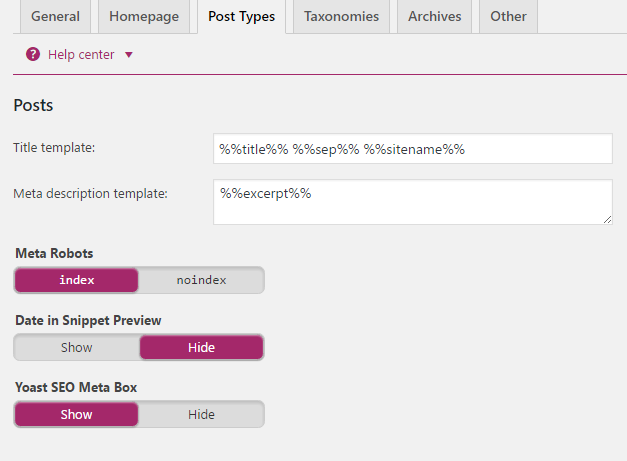Click the "Title template:" label
The image size is (627, 461).
click(x=54, y=148)
